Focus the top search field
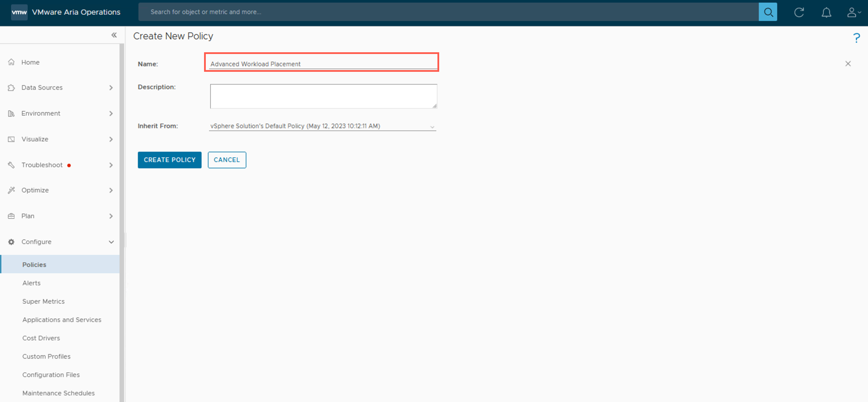The height and width of the screenshot is (402, 868). click(448, 12)
